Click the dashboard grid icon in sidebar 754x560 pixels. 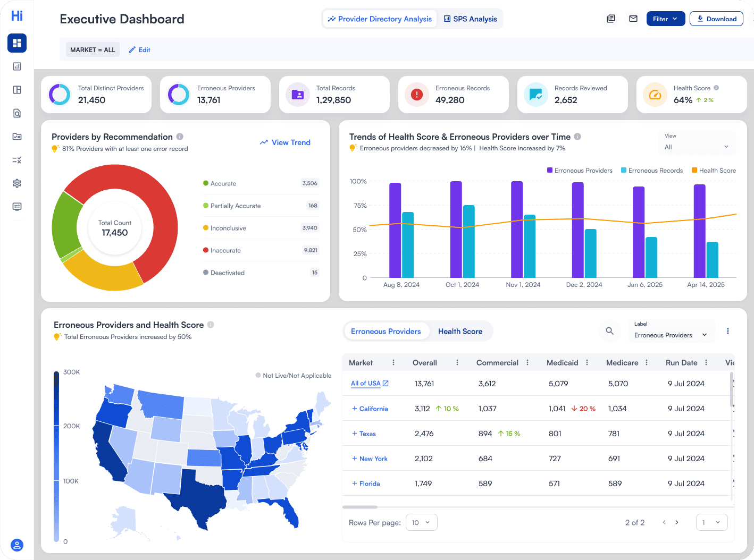click(x=17, y=43)
